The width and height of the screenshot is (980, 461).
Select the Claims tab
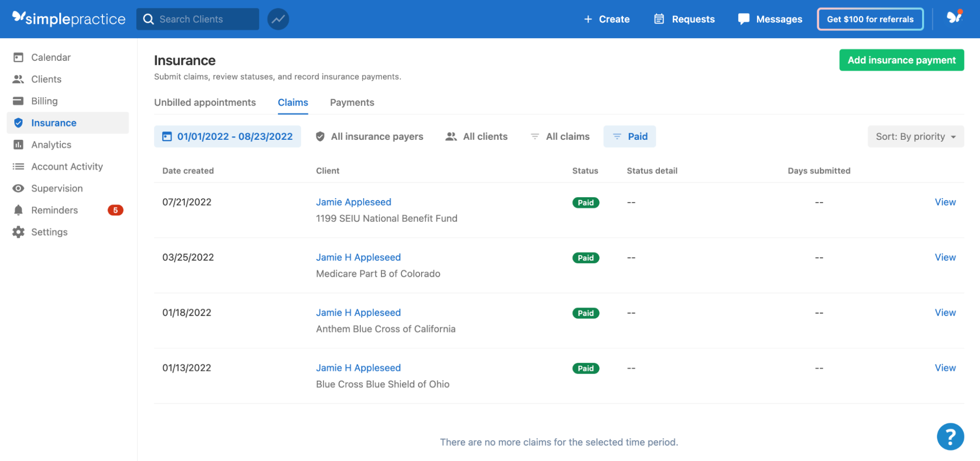point(293,102)
